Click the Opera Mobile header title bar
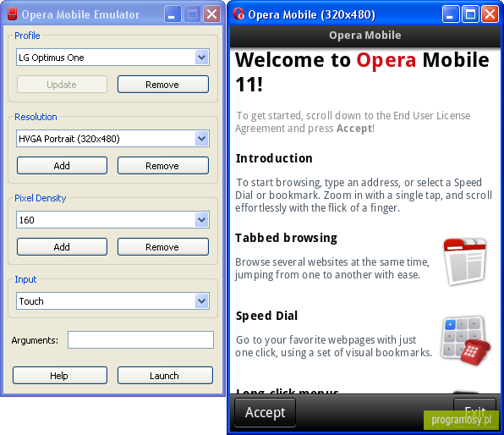Screen dimensions: 504x435 coord(365,36)
